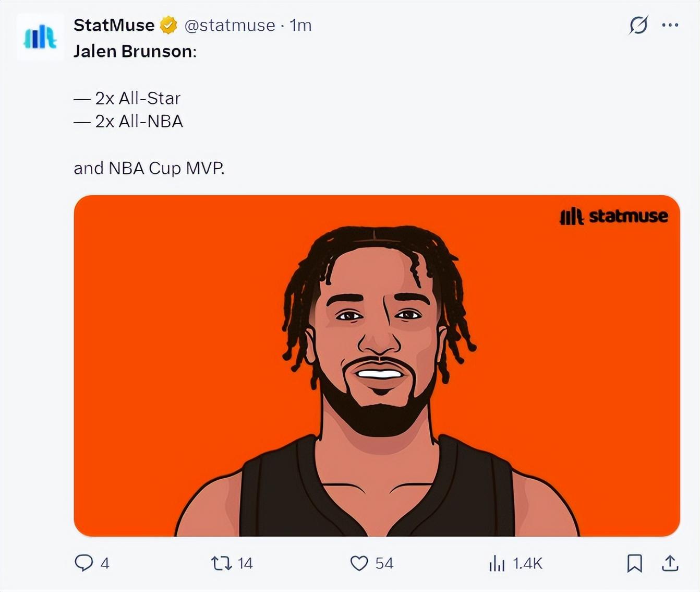
Task: Click the reply count 4
Action: click(x=105, y=563)
